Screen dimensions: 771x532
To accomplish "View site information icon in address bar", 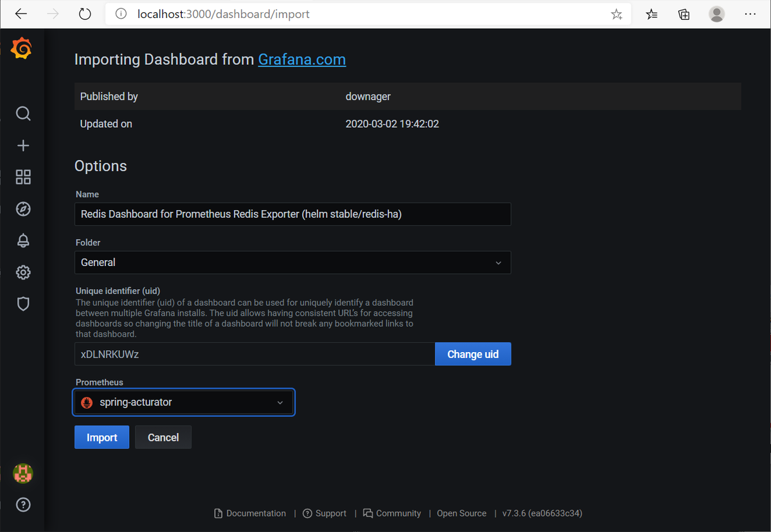I will click(120, 14).
